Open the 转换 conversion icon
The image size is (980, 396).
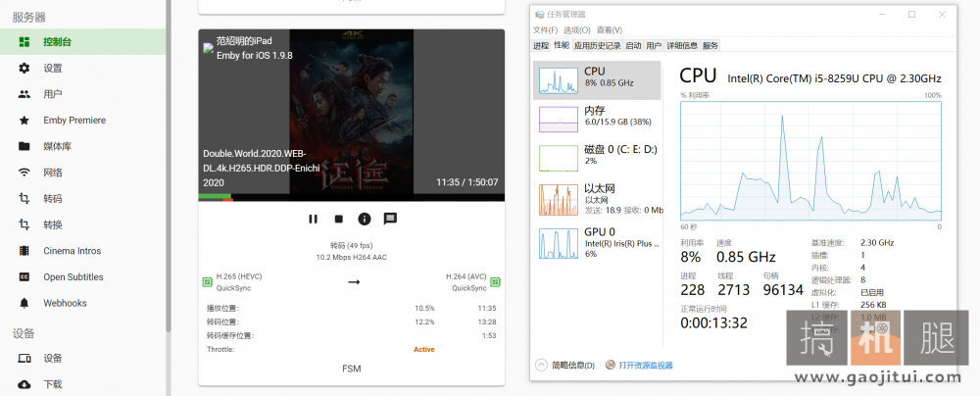[x=24, y=224]
